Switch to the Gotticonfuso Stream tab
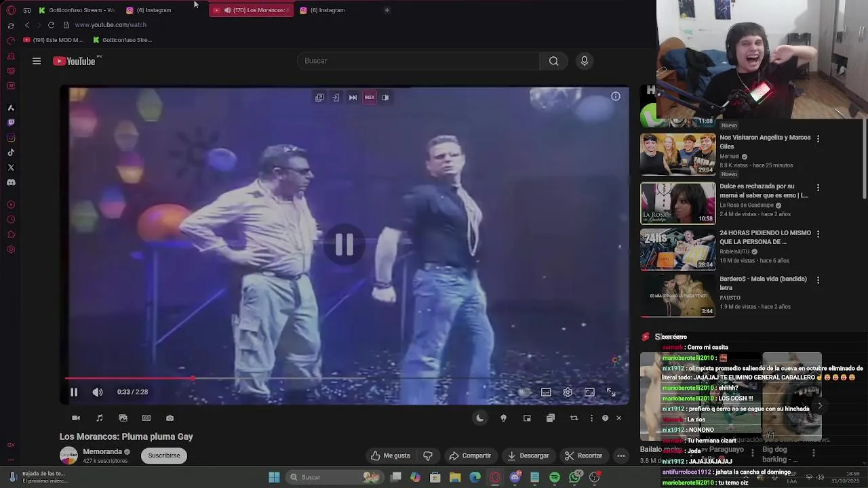The height and width of the screenshot is (488, 868). tap(77, 10)
